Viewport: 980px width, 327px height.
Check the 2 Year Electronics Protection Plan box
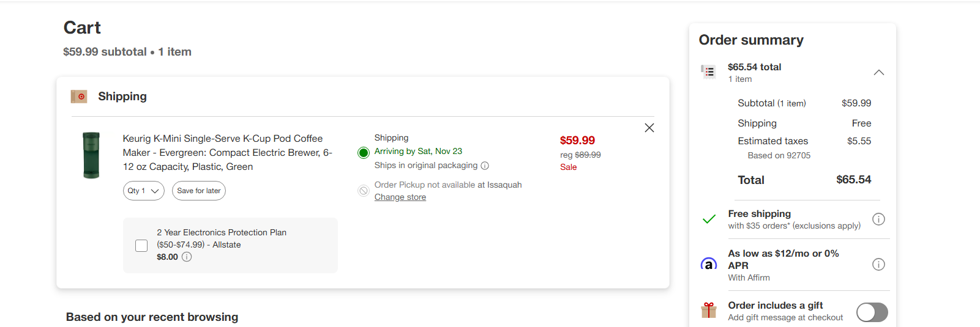(141, 246)
